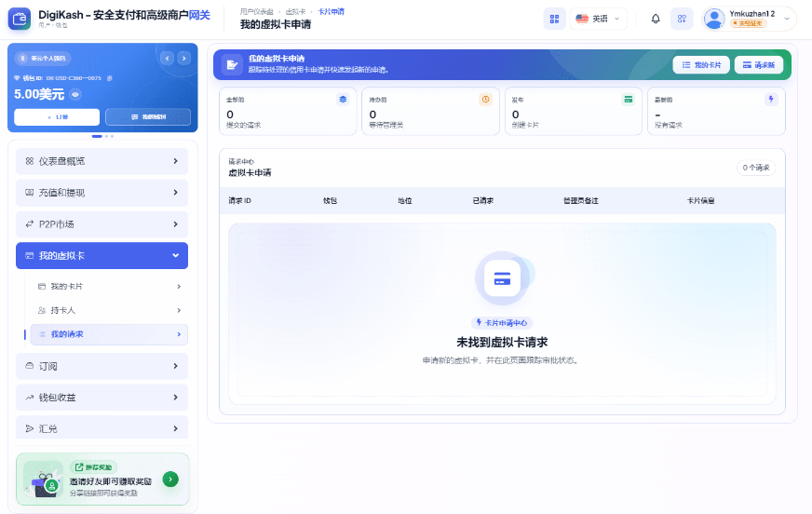
Task: Open 我的卡片 submenu item
Action: 109,286
